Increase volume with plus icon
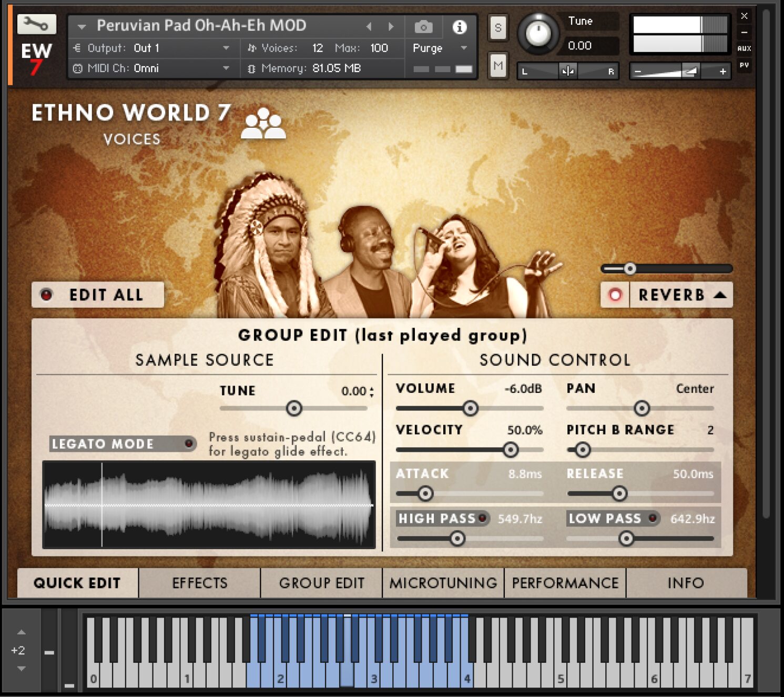Screen dimensions: 784x697 click(x=723, y=71)
